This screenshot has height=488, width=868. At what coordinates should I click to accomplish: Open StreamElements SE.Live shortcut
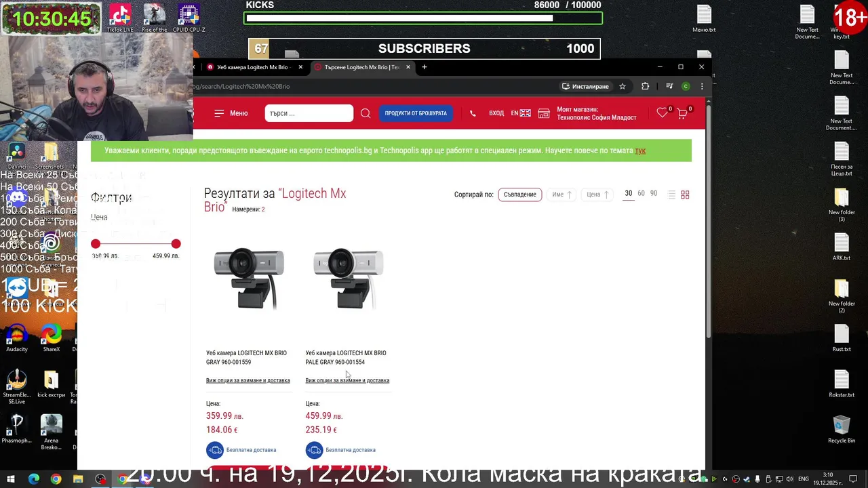coord(17,387)
